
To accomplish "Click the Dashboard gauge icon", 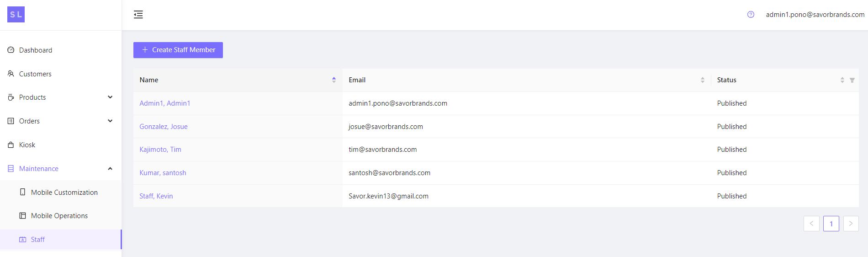I will coord(11,50).
